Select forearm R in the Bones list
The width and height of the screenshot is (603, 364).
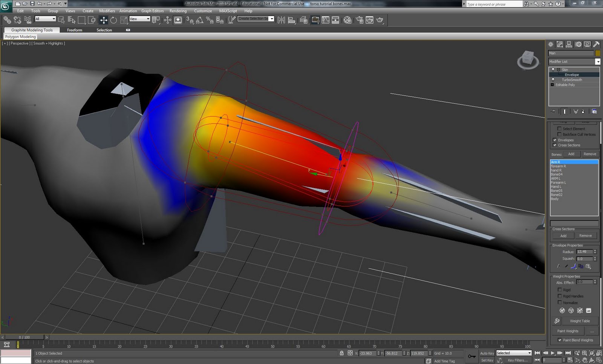tap(559, 166)
